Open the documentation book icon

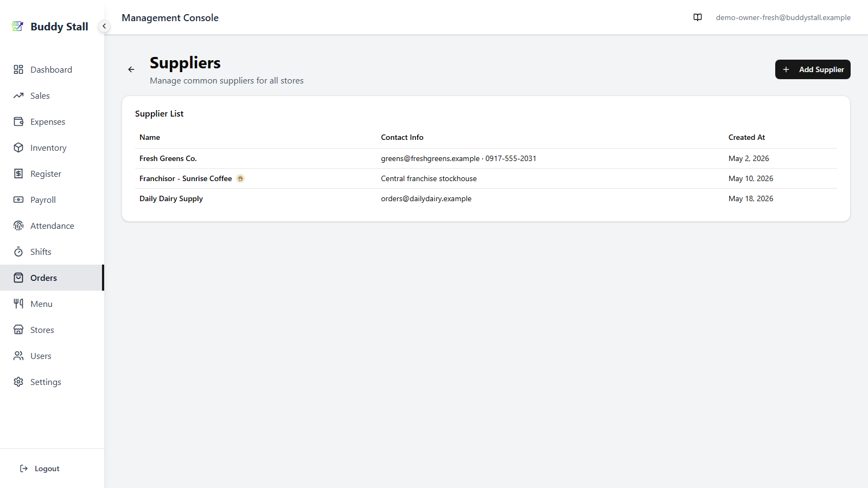coord(698,17)
